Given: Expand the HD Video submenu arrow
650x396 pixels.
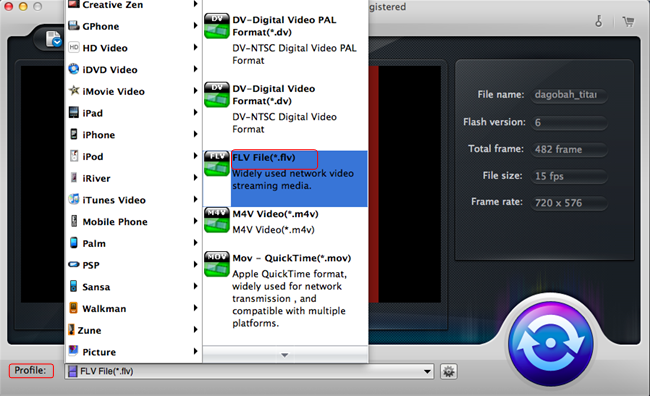Looking at the screenshot, I should (195, 47).
